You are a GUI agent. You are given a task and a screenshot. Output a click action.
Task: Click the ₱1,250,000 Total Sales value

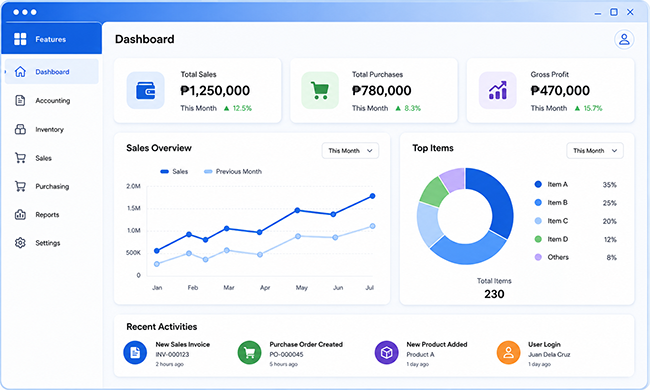point(215,90)
